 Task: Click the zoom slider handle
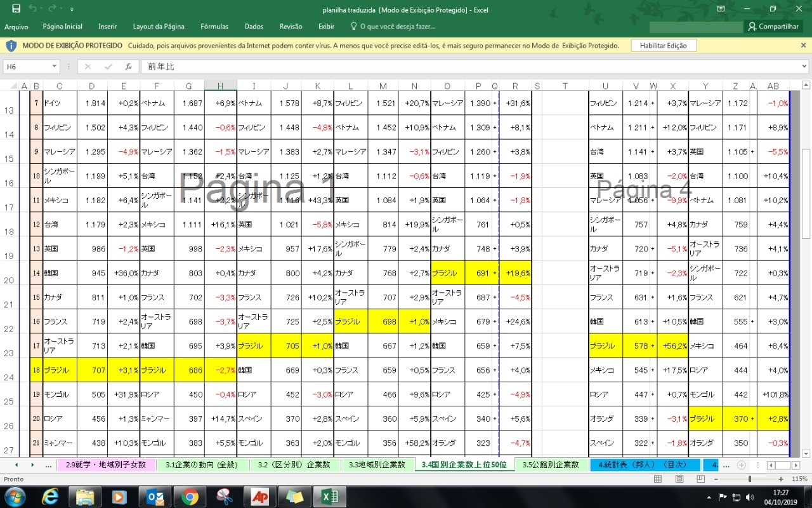750,479
